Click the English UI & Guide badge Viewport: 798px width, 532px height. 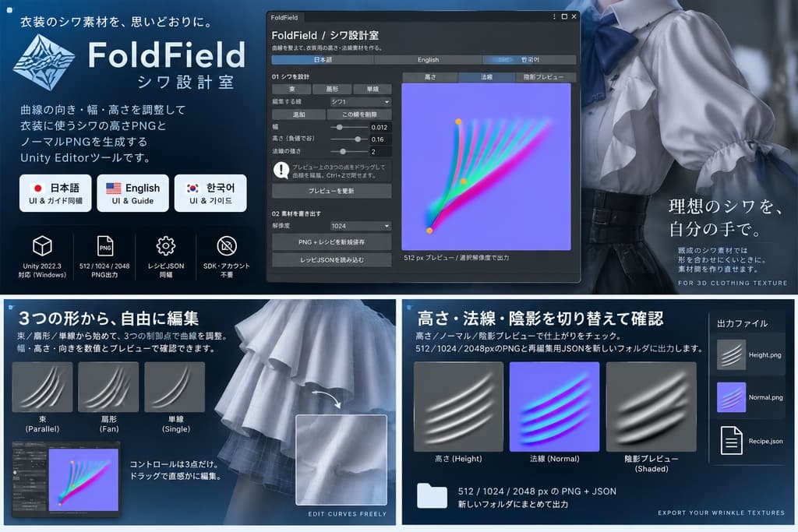tap(132, 193)
